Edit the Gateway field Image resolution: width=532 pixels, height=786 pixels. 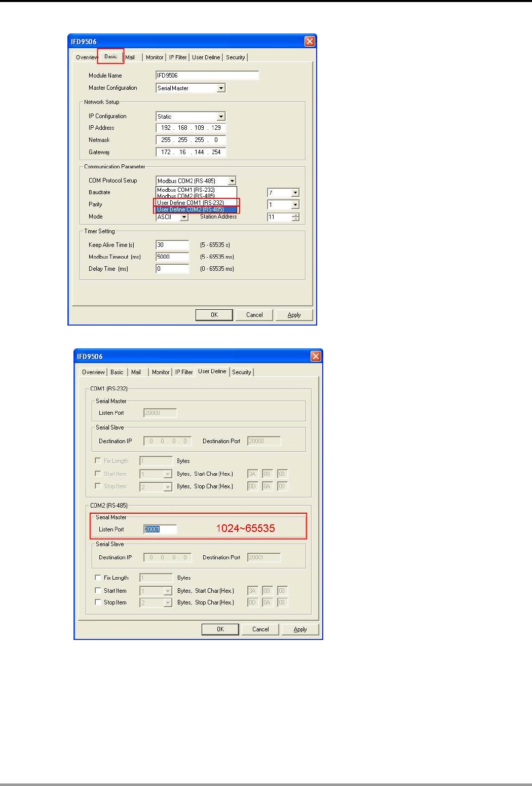[x=191, y=152]
